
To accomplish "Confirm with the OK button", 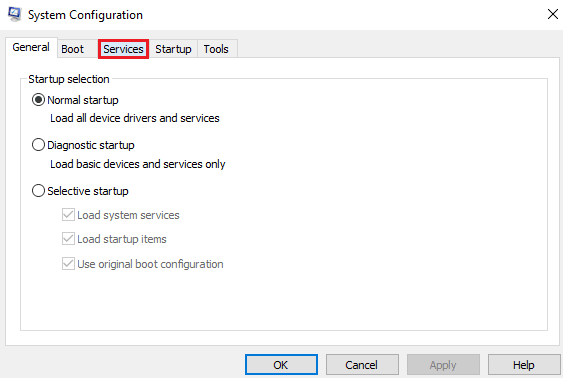I will 281,365.
